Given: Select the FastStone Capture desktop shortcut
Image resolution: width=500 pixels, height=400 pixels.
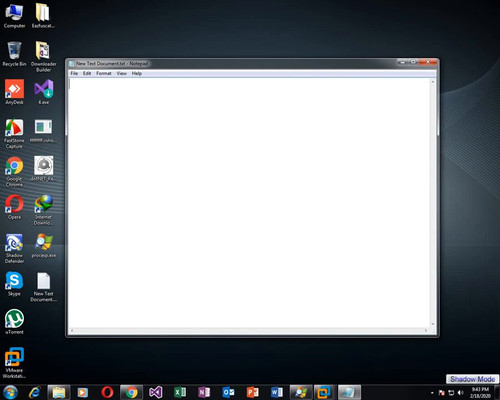Looking at the screenshot, I should point(14,133).
